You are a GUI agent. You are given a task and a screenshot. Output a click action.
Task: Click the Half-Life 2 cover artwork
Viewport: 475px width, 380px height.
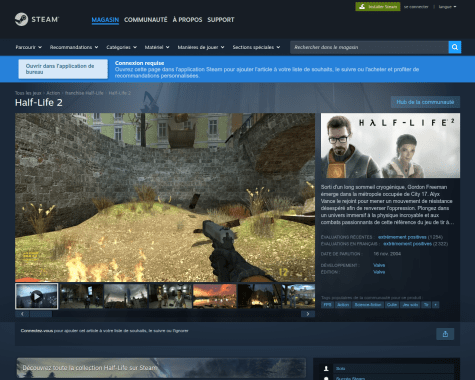(x=390, y=145)
